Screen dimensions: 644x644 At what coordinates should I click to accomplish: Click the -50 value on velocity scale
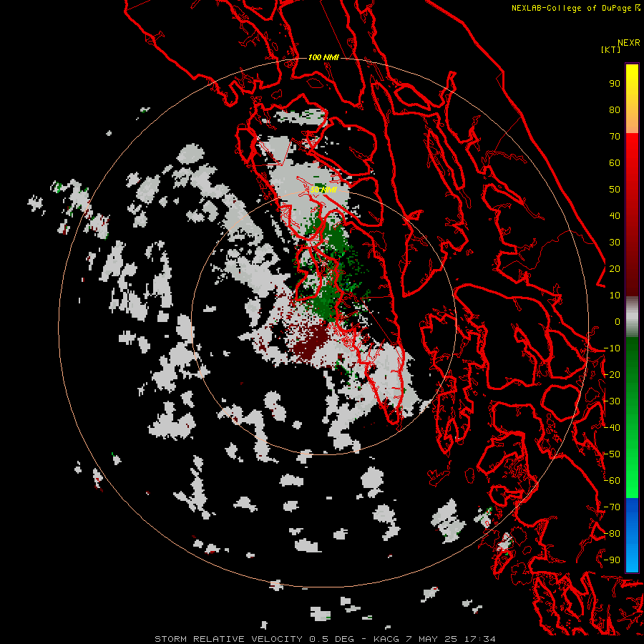612,454
